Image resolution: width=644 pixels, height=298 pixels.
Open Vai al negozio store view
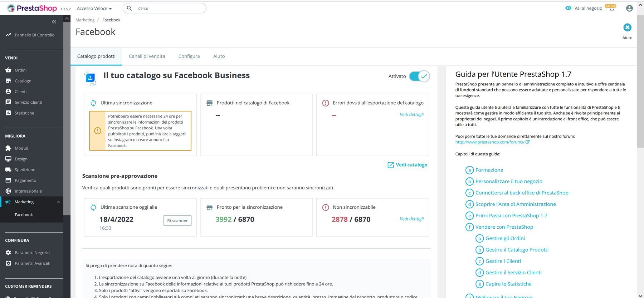[x=584, y=8]
